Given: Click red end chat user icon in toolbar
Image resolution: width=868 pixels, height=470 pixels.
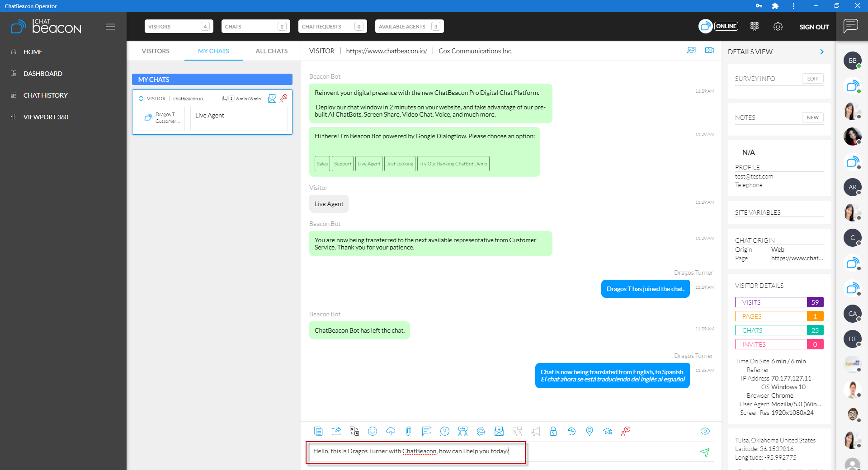Looking at the screenshot, I should pyautogui.click(x=626, y=431).
